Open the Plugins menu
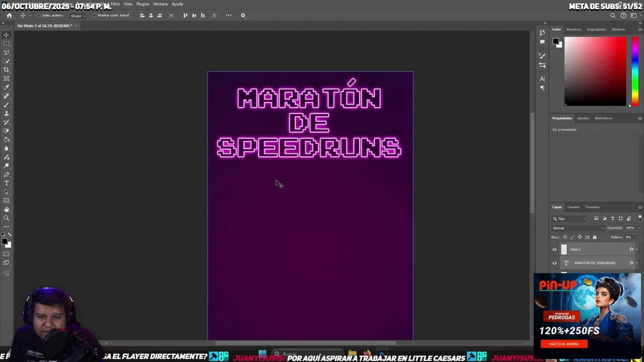 [143, 4]
